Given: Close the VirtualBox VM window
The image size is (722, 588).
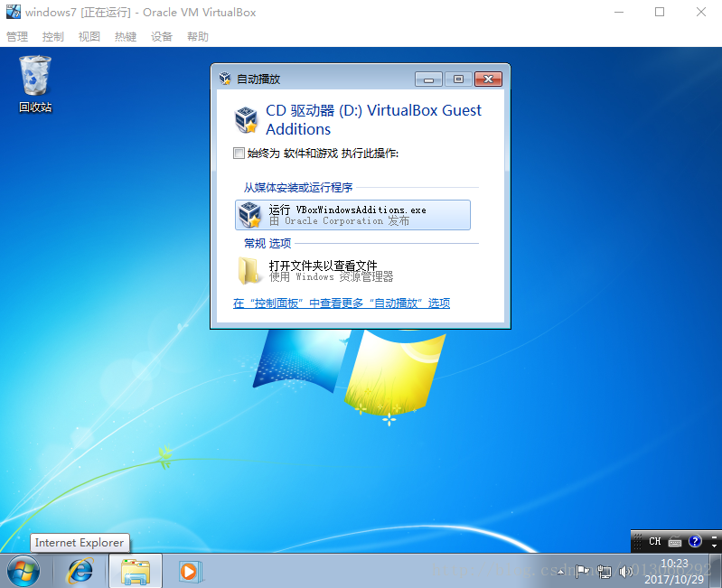Looking at the screenshot, I should click(x=701, y=12).
